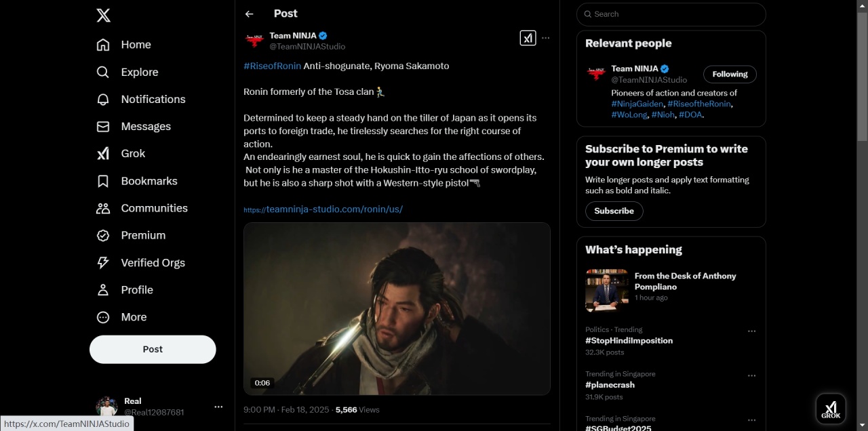Screen dimensions: 868x431
Task: Toggle the Following button for Team NINJA
Action: point(730,75)
